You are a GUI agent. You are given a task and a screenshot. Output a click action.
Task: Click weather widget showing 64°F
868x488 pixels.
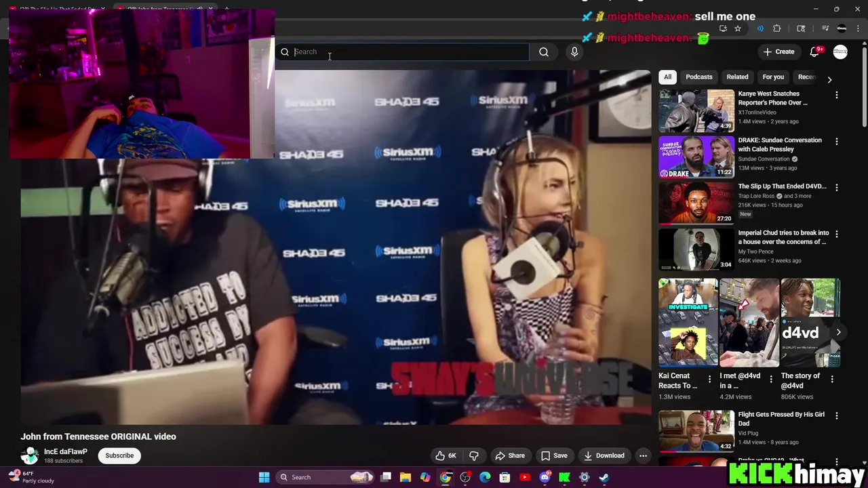(31, 477)
